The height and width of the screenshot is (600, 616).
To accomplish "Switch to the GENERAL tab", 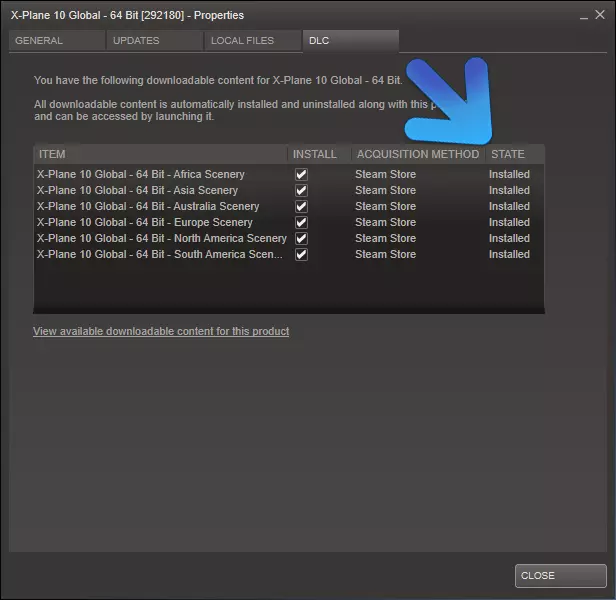I will coord(57,40).
